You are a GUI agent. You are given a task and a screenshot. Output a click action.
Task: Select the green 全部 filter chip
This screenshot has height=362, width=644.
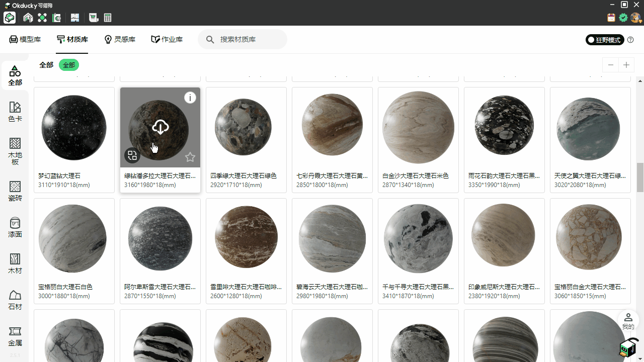pos(69,65)
